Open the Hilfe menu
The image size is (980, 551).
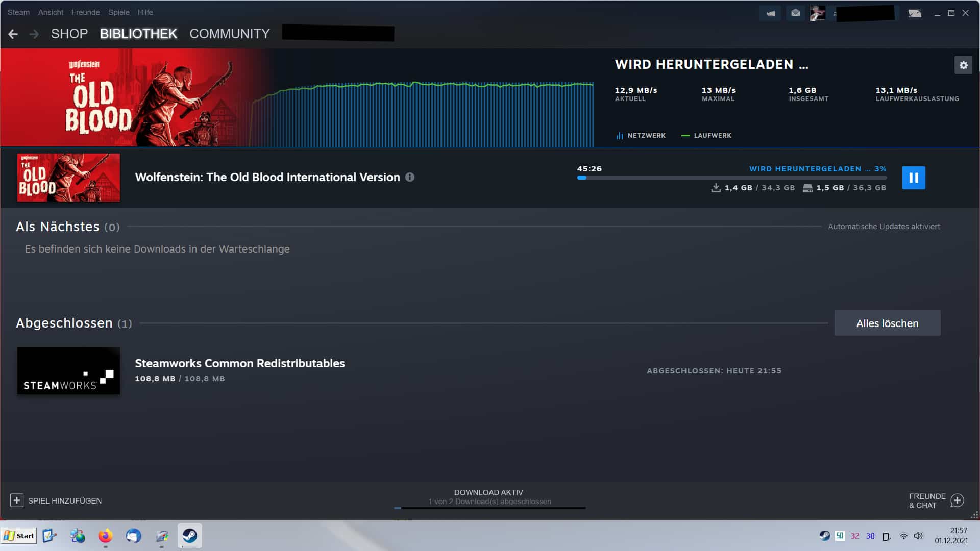[145, 12]
